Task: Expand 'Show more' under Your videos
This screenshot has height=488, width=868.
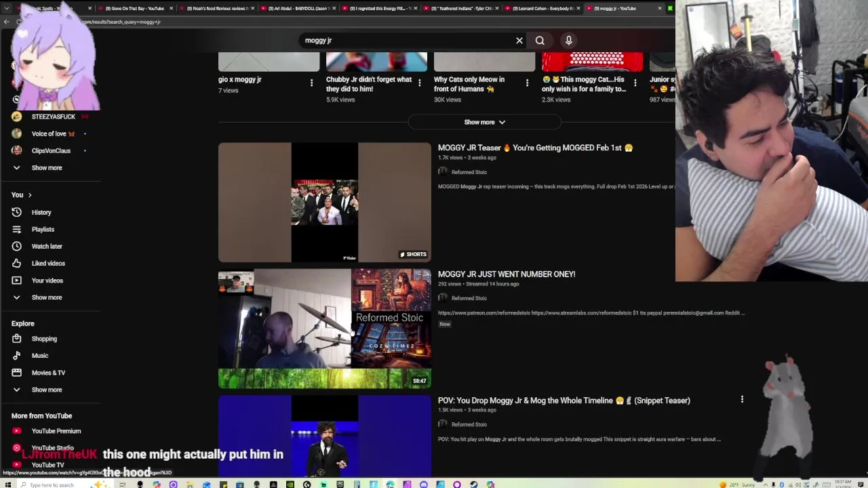Action: pyautogui.click(x=46, y=297)
